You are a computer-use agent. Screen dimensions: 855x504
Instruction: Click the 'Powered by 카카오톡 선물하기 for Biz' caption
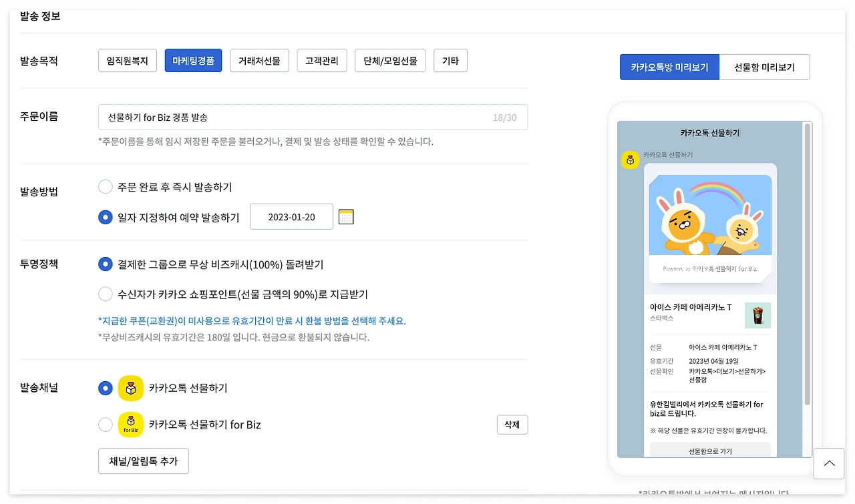click(709, 268)
